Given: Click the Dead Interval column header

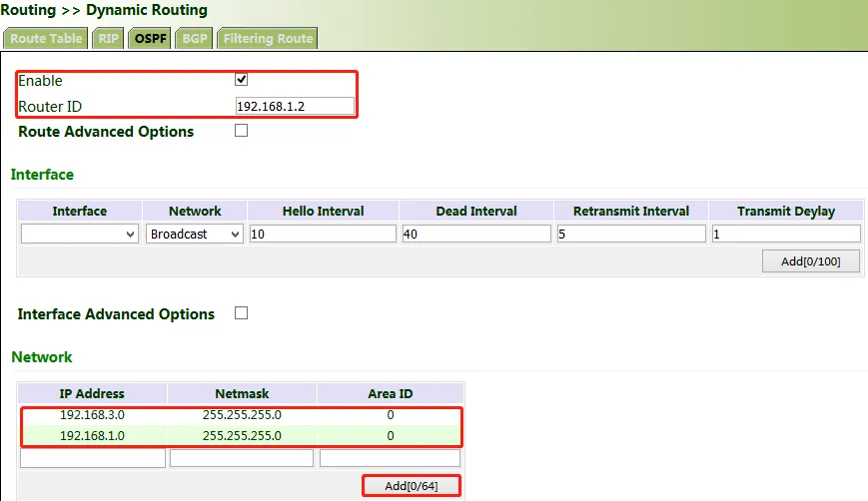Looking at the screenshot, I should pyautogui.click(x=476, y=211).
